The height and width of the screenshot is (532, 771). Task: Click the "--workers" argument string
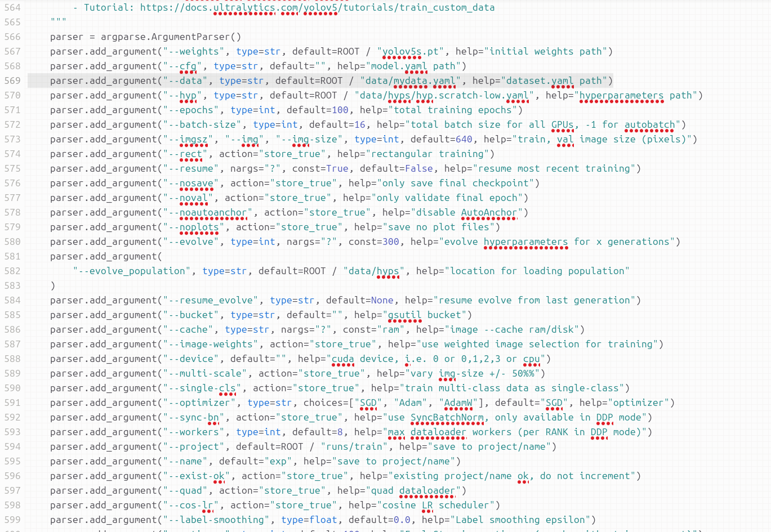pos(194,432)
